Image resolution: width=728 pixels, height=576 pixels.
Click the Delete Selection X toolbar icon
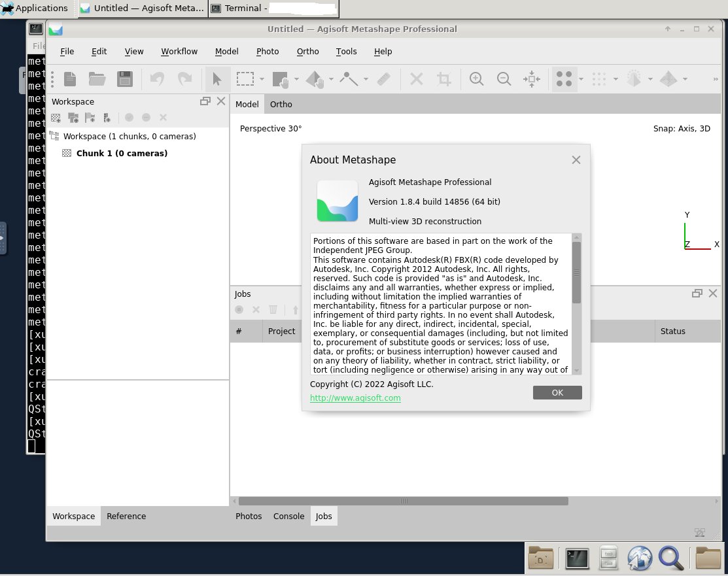click(x=417, y=79)
